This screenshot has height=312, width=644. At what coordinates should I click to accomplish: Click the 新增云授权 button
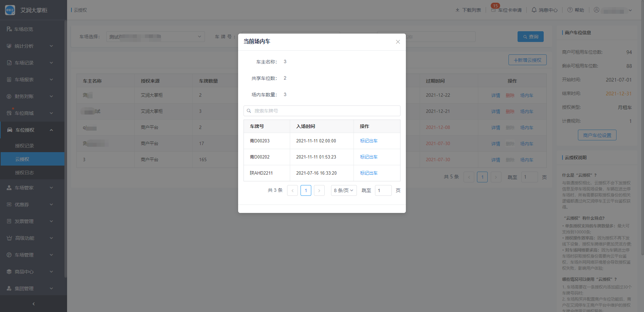pos(528,60)
